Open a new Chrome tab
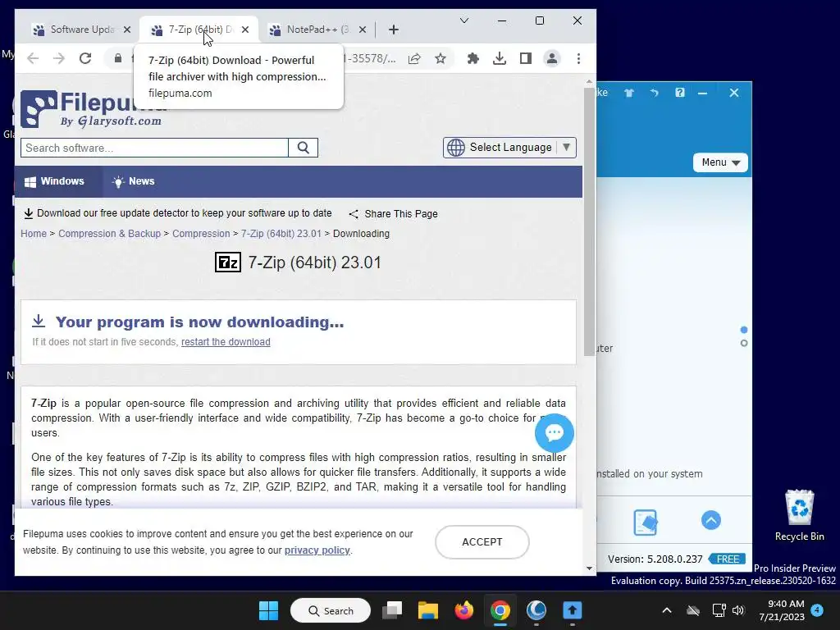The image size is (840, 630). (x=394, y=30)
